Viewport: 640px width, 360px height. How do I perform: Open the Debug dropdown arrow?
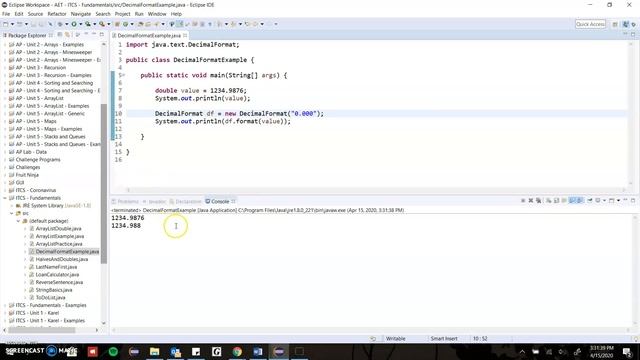click(x=67, y=24)
